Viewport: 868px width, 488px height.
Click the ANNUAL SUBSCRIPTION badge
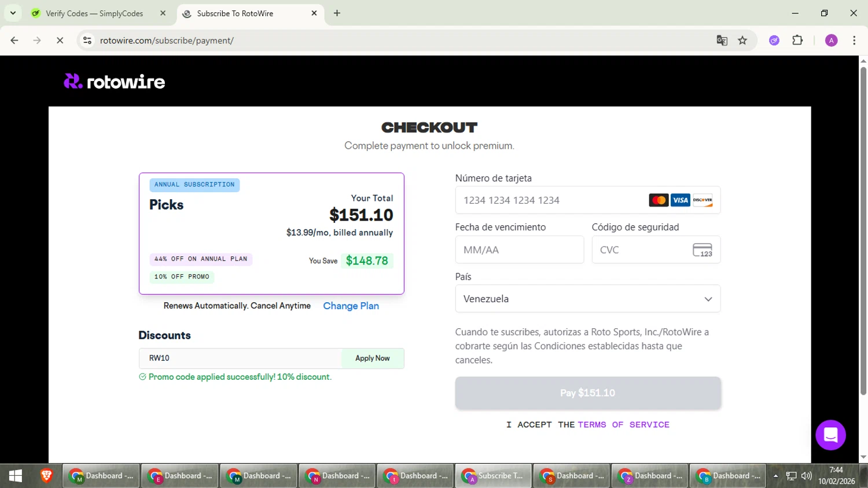point(194,185)
